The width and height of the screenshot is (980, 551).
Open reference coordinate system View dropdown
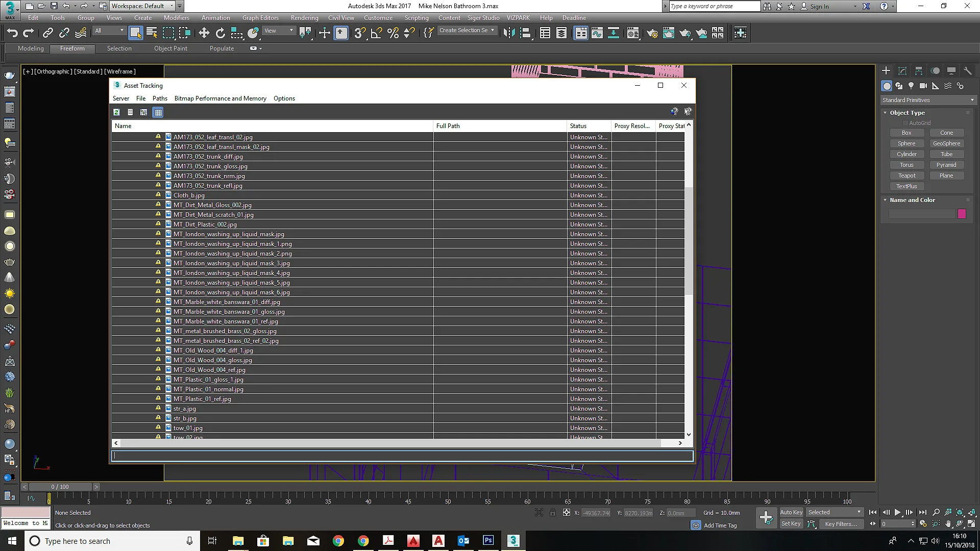pyautogui.click(x=279, y=31)
